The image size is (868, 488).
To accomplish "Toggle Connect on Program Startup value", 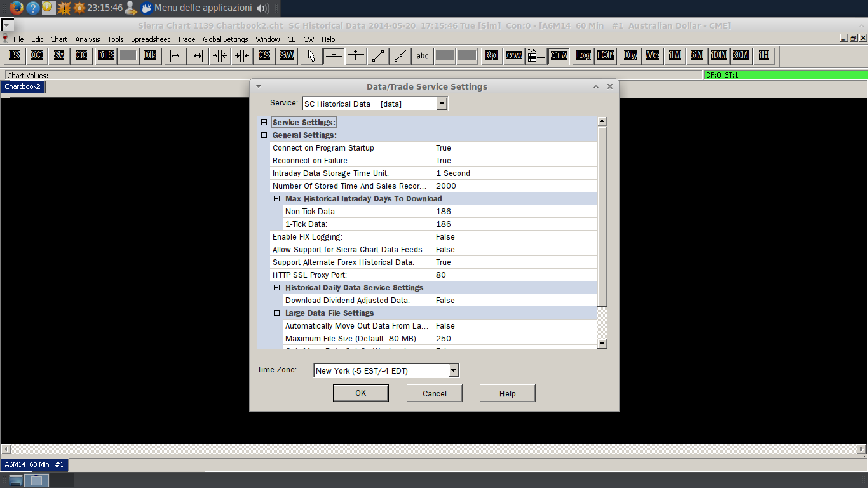I will click(x=515, y=148).
